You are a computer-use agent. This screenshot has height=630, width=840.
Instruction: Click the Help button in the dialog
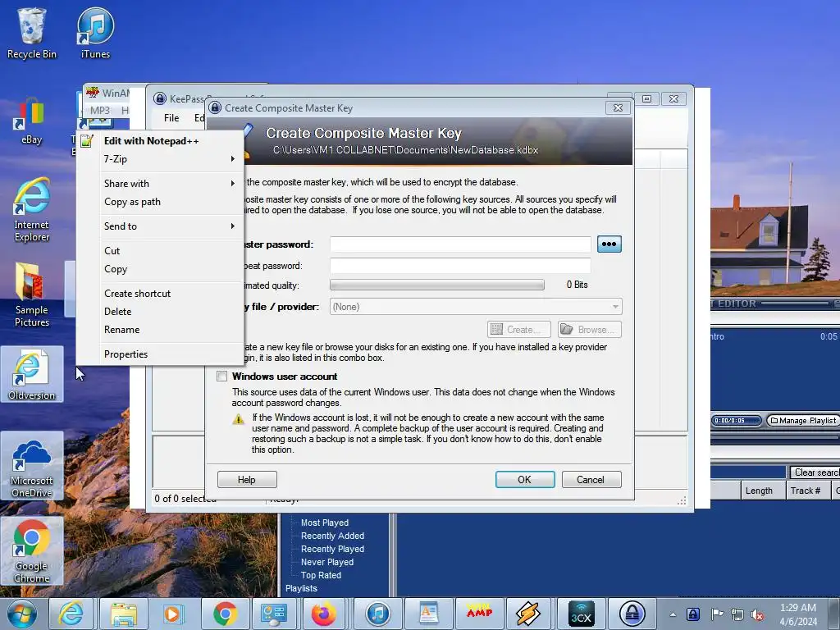[x=247, y=479]
